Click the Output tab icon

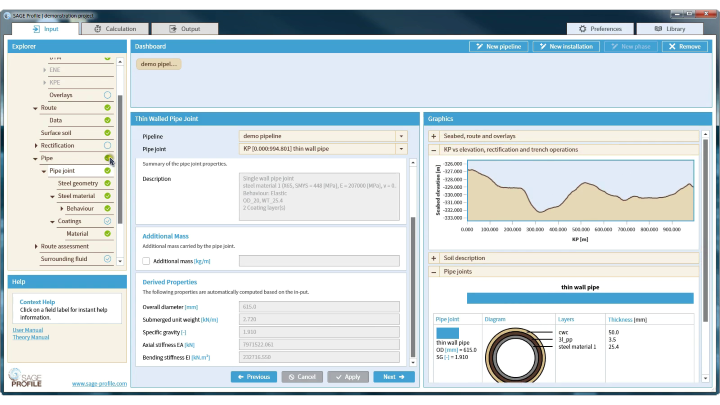coord(173,29)
